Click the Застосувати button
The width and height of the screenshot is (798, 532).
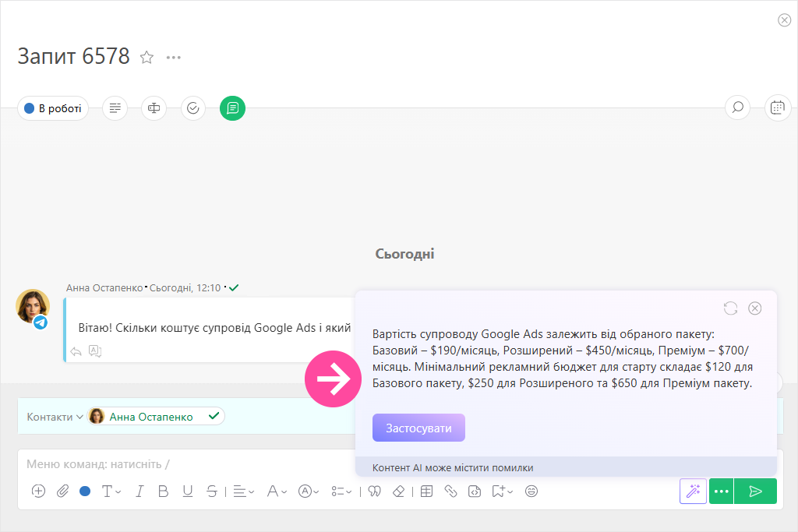418,428
